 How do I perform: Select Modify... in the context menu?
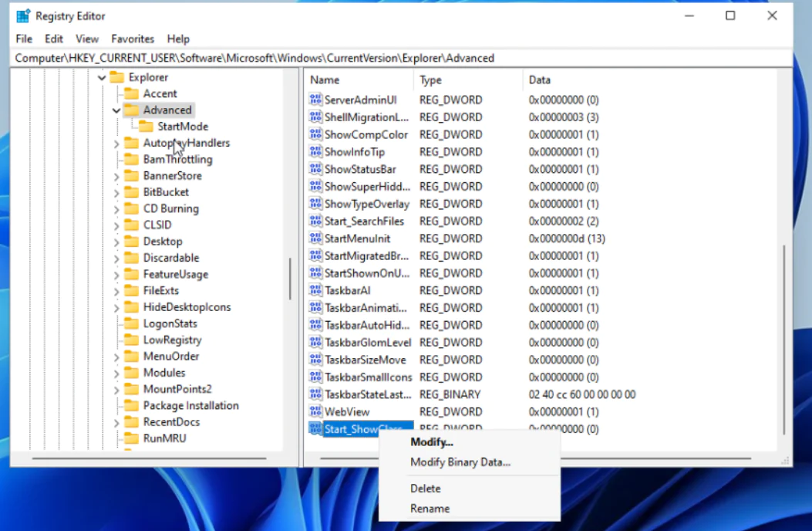point(432,442)
